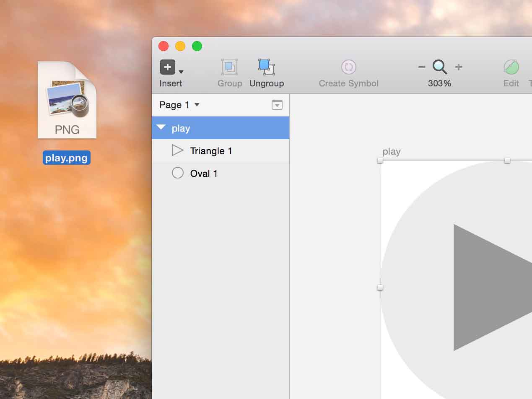Viewport: 532px width, 399px height.
Task: Click the 303% zoom level value
Action: pyautogui.click(x=439, y=83)
